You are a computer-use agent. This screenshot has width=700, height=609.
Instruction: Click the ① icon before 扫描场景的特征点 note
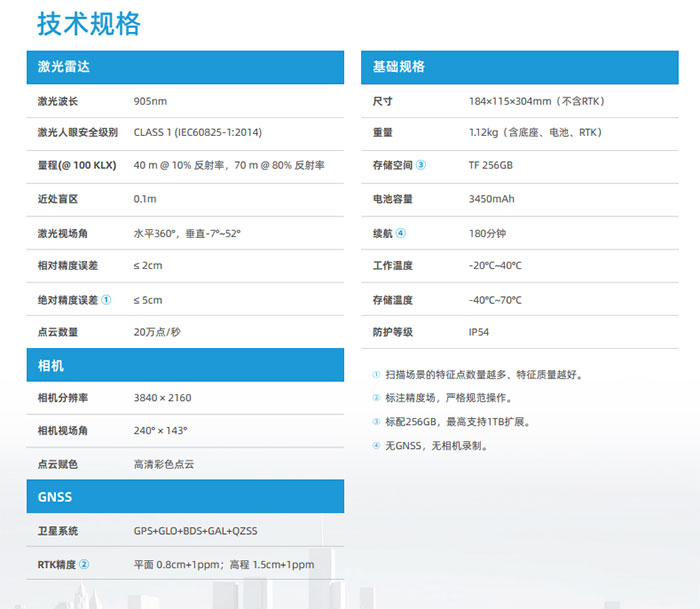pyautogui.click(x=376, y=375)
